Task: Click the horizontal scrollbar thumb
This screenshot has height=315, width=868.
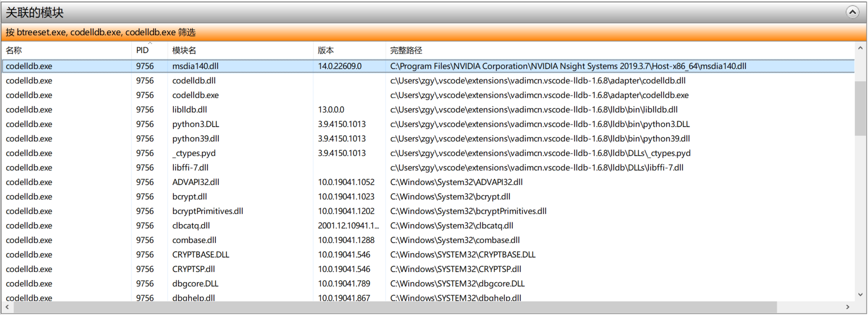Action: pos(394,307)
